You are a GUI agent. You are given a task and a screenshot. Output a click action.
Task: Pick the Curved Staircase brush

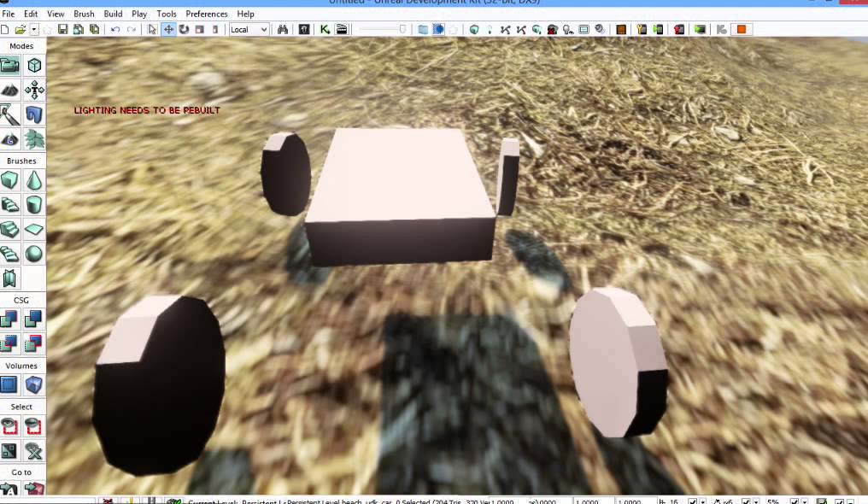click(x=10, y=205)
